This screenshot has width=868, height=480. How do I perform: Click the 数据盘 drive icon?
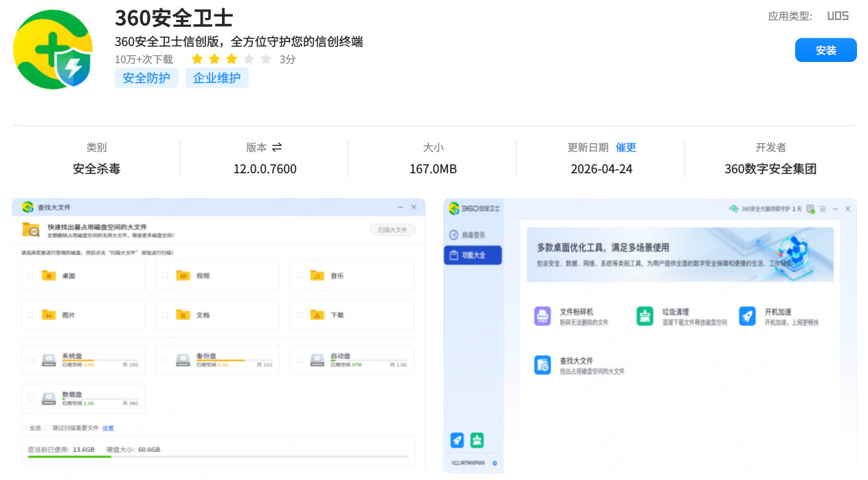pos(48,398)
